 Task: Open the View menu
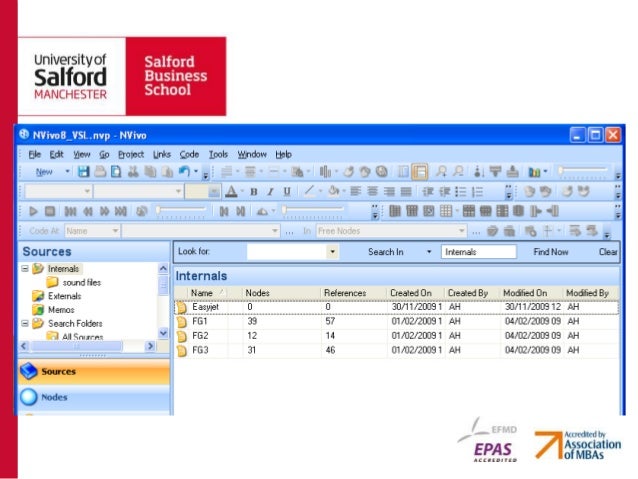pyautogui.click(x=82, y=154)
